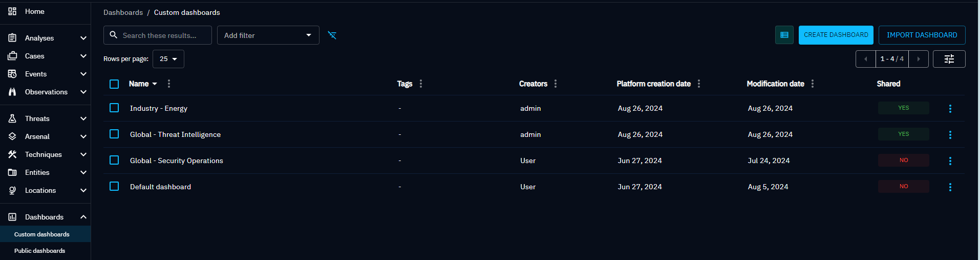The height and width of the screenshot is (260, 980).
Task: Click the CREATE DASHBOARD button
Action: pyautogui.click(x=836, y=35)
